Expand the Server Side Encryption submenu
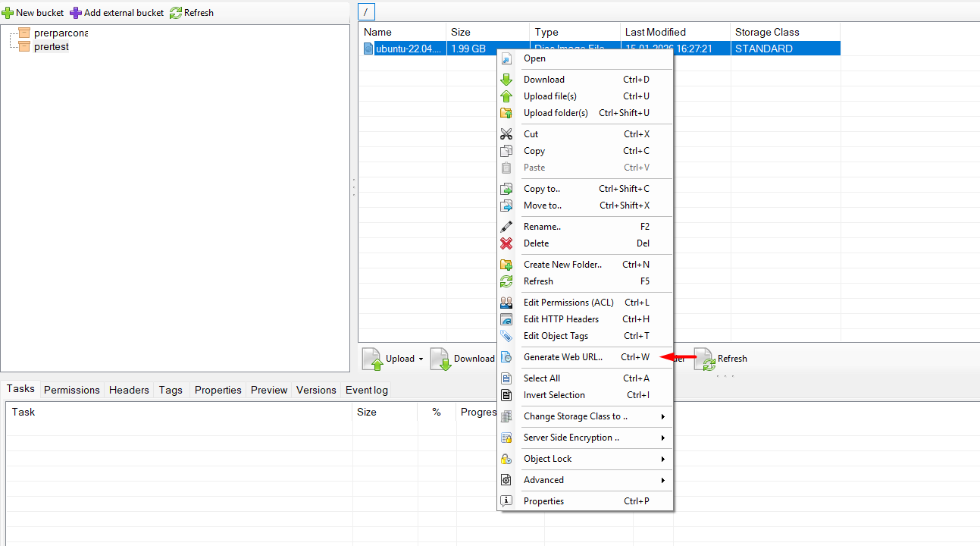The height and width of the screenshot is (546, 980). point(663,438)
